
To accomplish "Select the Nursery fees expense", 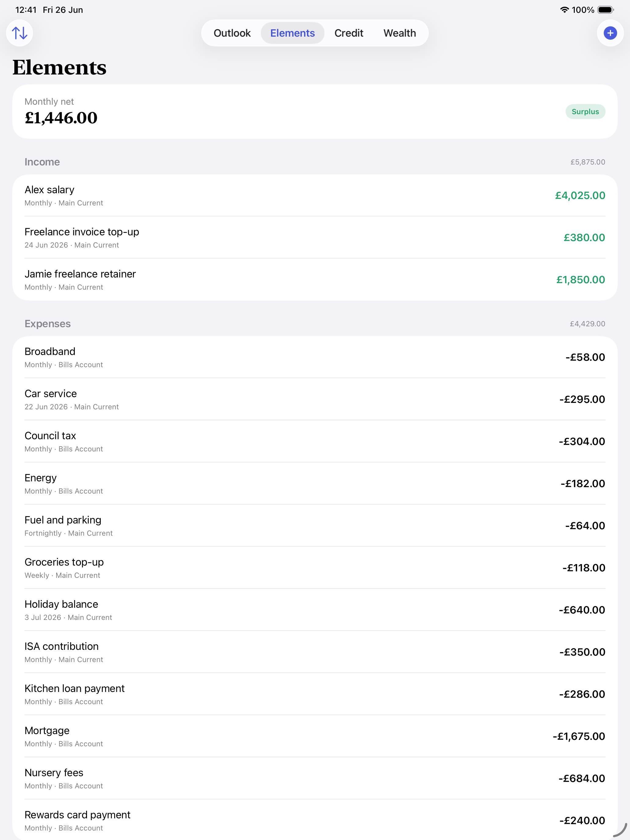I will (315, 779).
